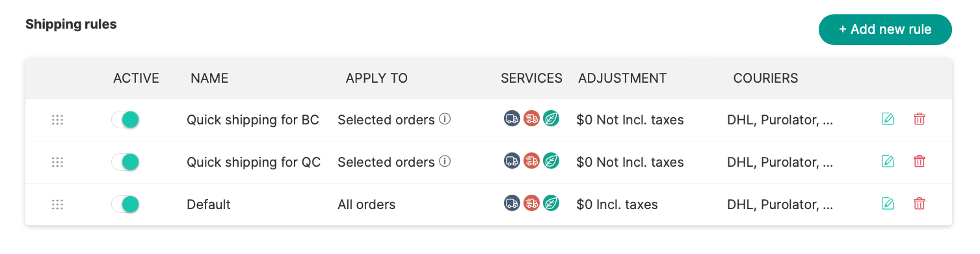980x254 pixels.
Task: Click info icon beside QC Selected orders
Action: (x=445, y=162)
